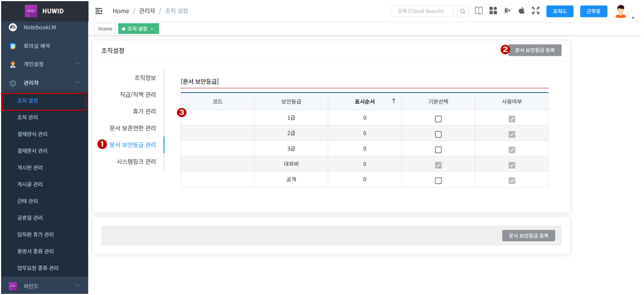Click the search magnifier icon
Viewport: 644px width, 295px height.
463,11
